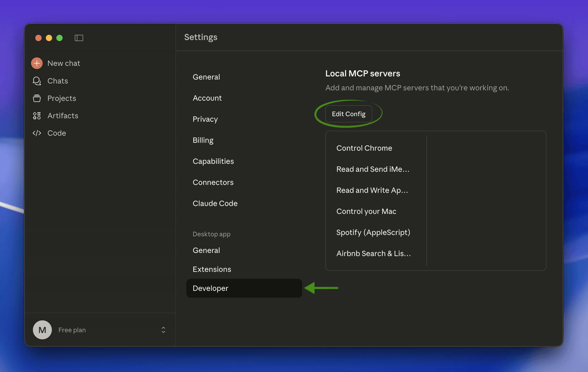Viewport: 588px width, 372px height.
Task: Toggle the sidebar panel icon
Action: (79, 38)
